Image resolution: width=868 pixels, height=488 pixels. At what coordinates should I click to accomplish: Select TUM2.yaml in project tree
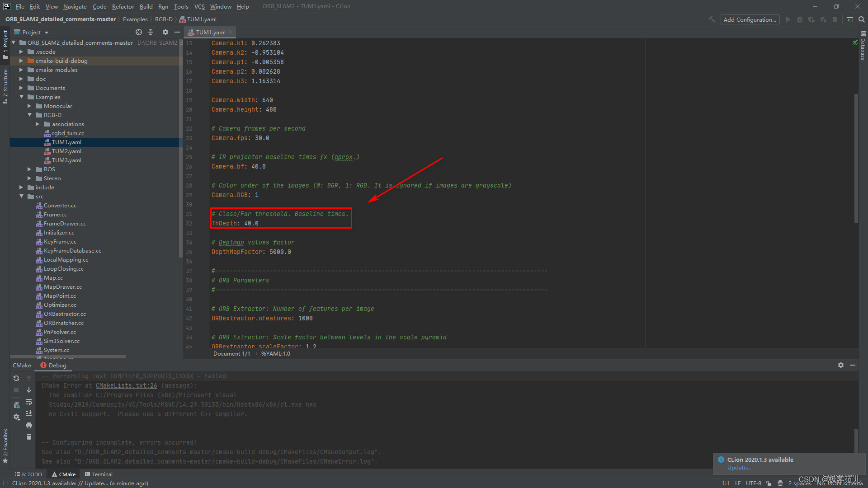click(66, 151)
